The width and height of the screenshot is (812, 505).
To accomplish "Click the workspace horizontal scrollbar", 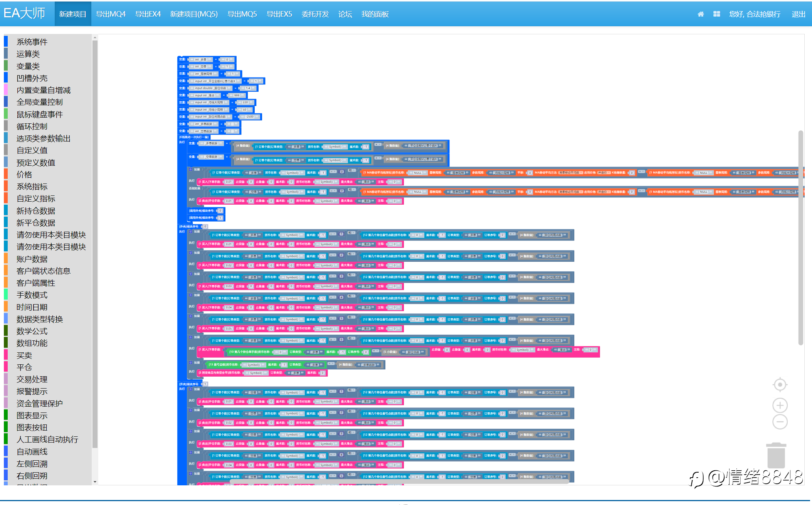I will [399, 481].
